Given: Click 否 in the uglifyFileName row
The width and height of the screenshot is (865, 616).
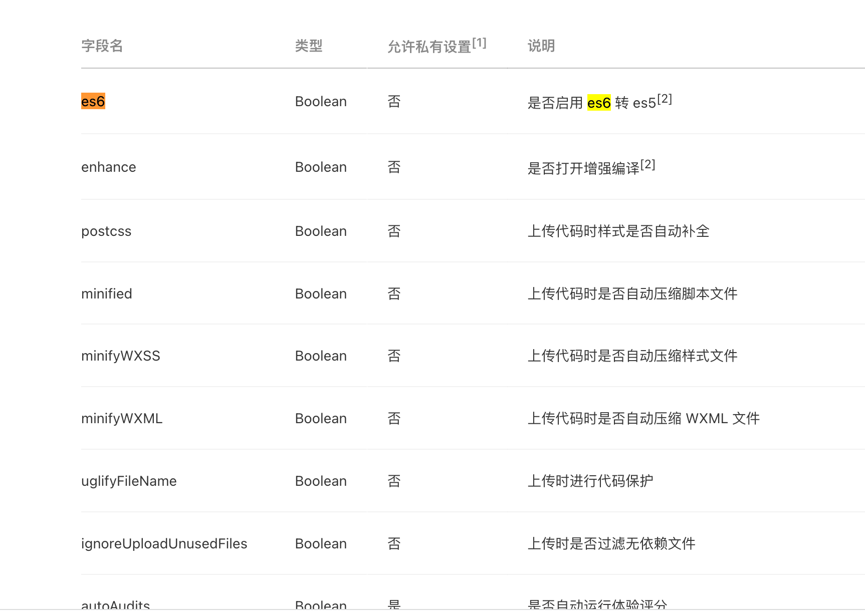Looking at the screenshot, I should click(394, 481).
